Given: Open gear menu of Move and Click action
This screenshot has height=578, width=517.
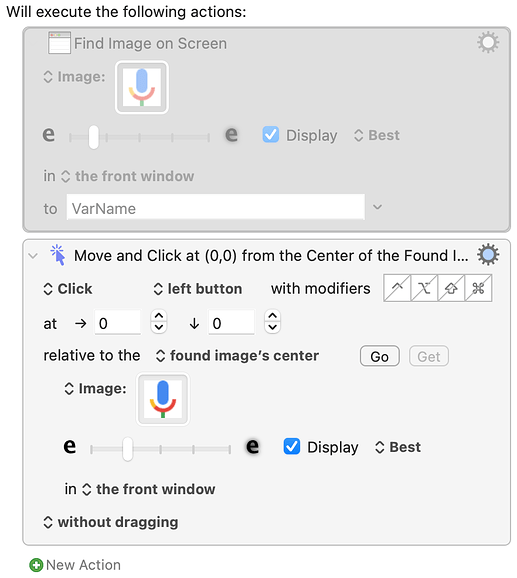Looking at the screenshot, I should point(488,255).
